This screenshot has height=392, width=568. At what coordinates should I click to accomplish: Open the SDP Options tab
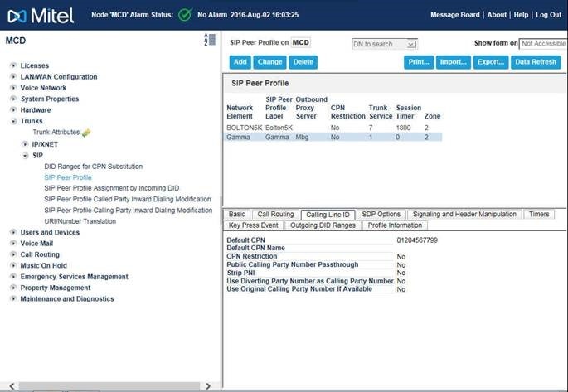[381, 215]
